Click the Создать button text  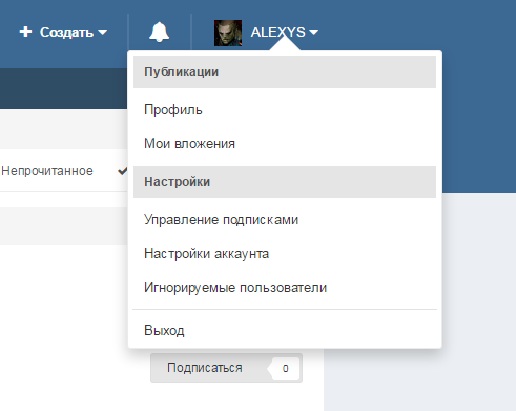[66, 32]
